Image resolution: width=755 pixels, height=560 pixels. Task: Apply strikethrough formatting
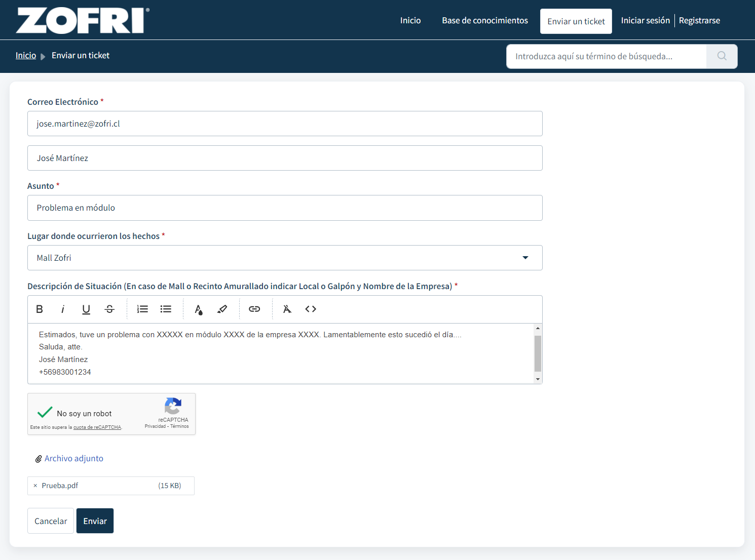(x=109, y=309)
